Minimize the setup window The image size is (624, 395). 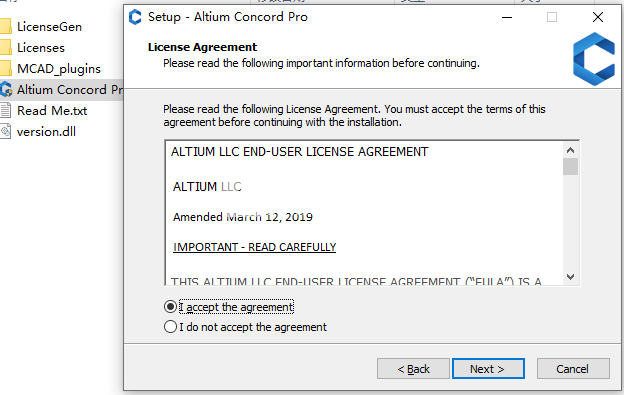(x=507, y=17)
